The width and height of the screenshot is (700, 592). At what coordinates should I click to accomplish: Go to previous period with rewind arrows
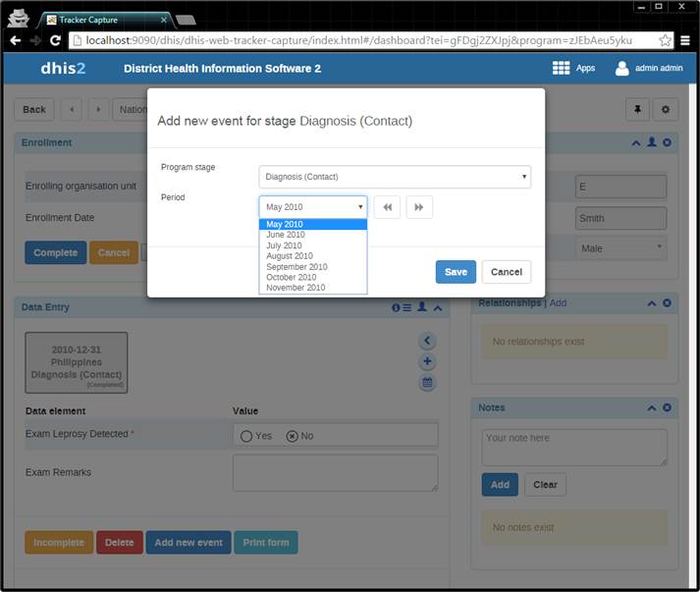tap(387, 207)
